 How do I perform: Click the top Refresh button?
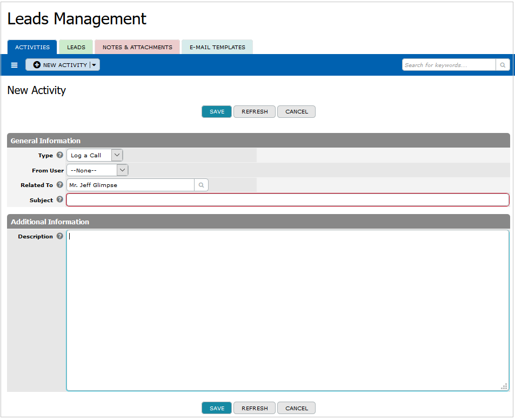[x=255, y=111]
